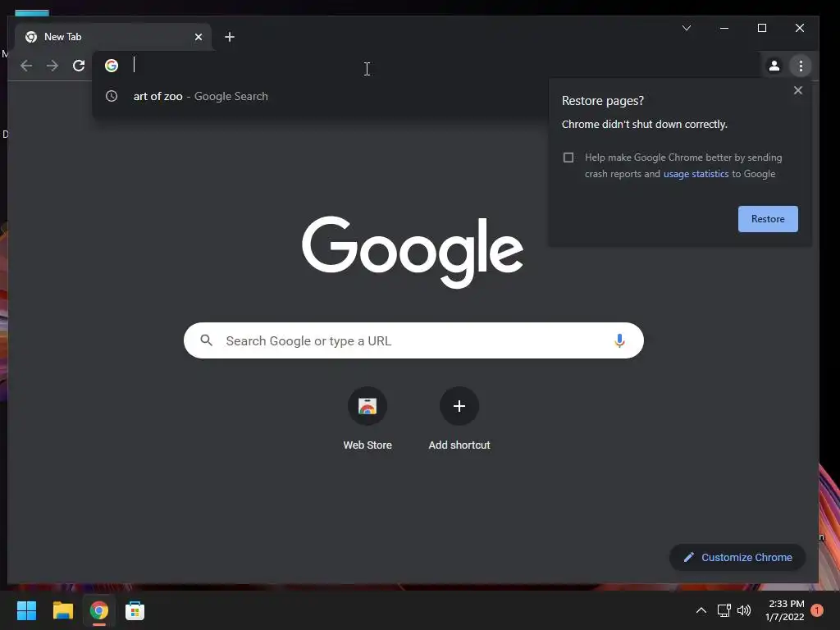Open the Chrome profile avatar icon
This screenshot has height=630, width=840.
774,66
